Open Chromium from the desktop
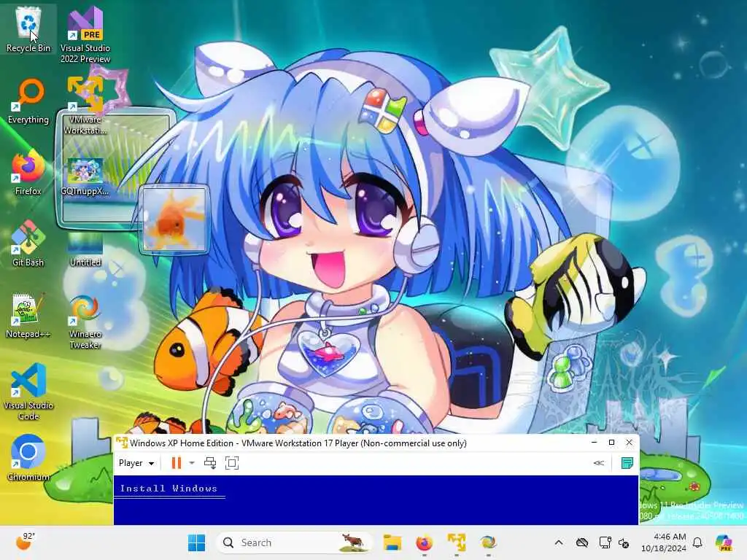This screenshot has width=747, height=560. tap(28, 458)
